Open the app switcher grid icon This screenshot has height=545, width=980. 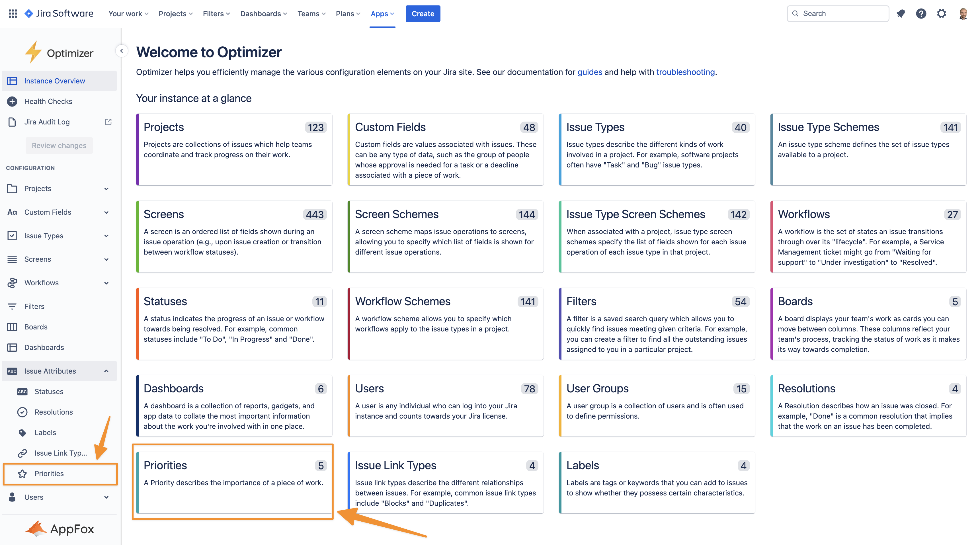(x=13, y=14)
